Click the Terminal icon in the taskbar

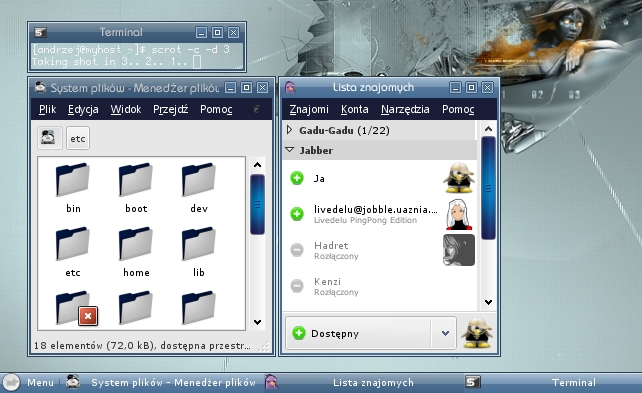coord(472,382)
